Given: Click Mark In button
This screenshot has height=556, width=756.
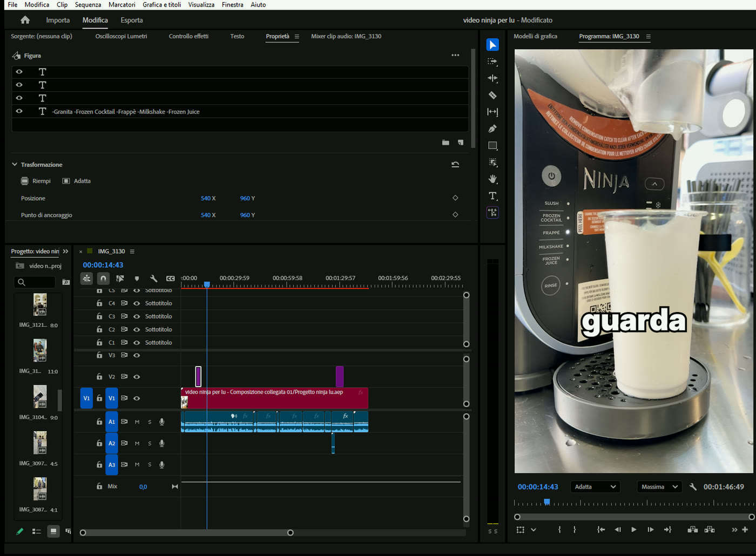Looking at the screenshot, I should pyautogui.click(x=559, y=530).
